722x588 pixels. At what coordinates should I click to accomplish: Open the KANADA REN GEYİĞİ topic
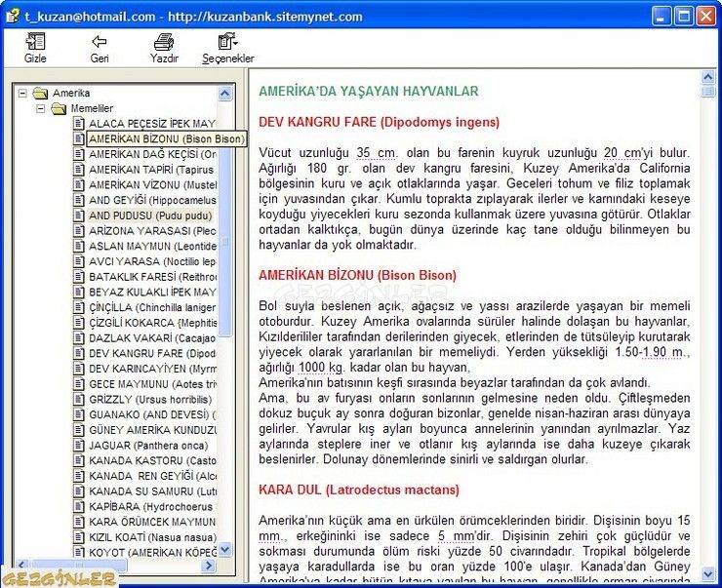152,476
